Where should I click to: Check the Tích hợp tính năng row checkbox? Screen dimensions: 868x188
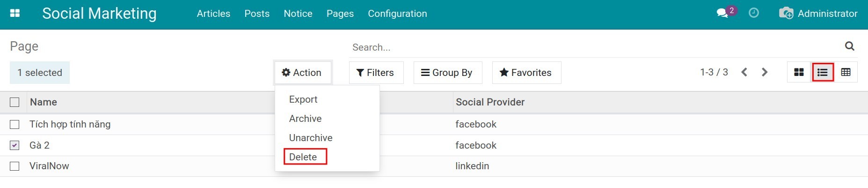[15, 124]
